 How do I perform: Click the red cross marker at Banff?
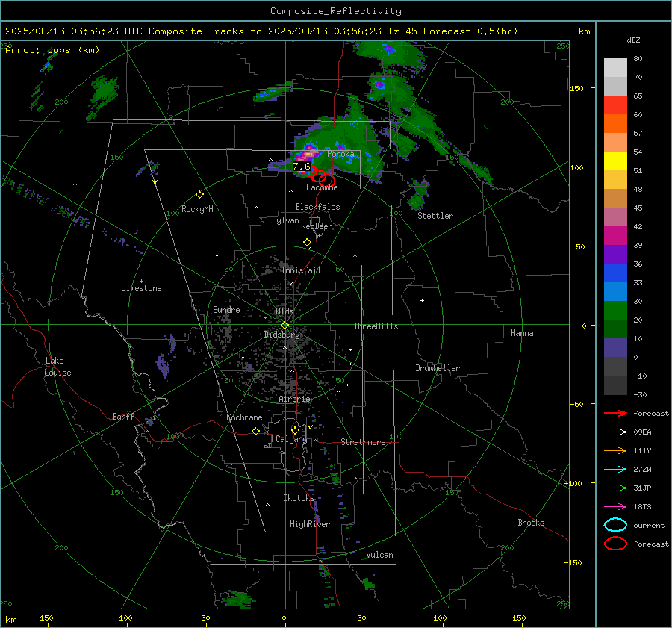tap(107, 417)
